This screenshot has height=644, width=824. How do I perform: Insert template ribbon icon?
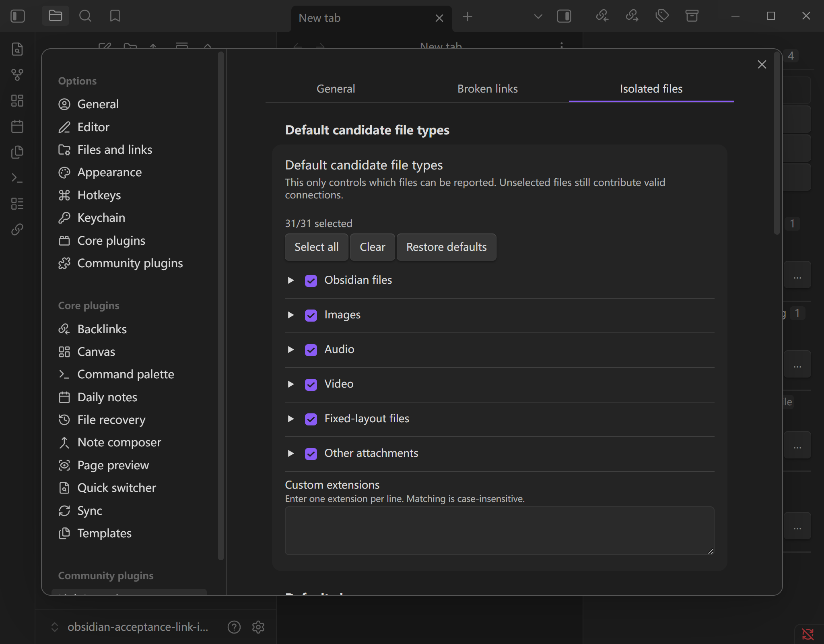tap(17, 152)
